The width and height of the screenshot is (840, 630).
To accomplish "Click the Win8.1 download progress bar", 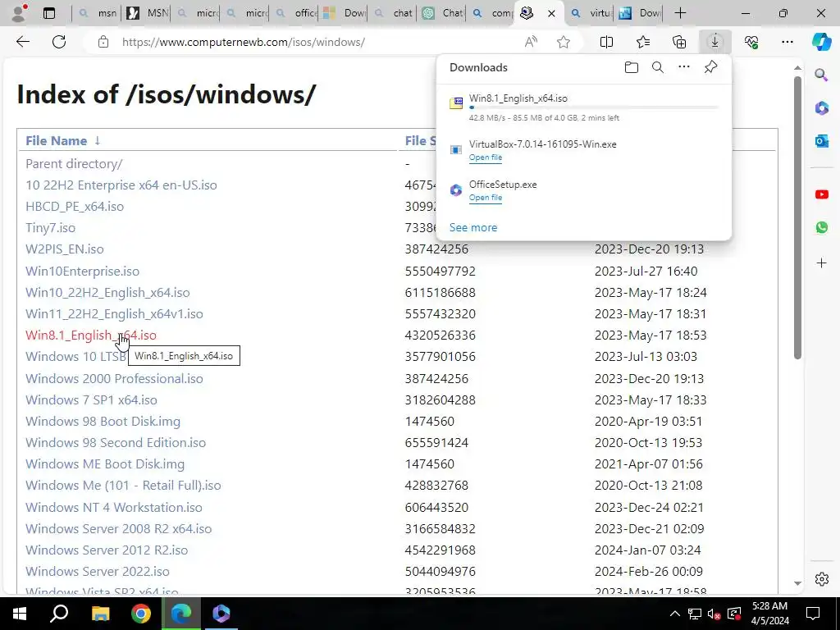I will 594,107.
